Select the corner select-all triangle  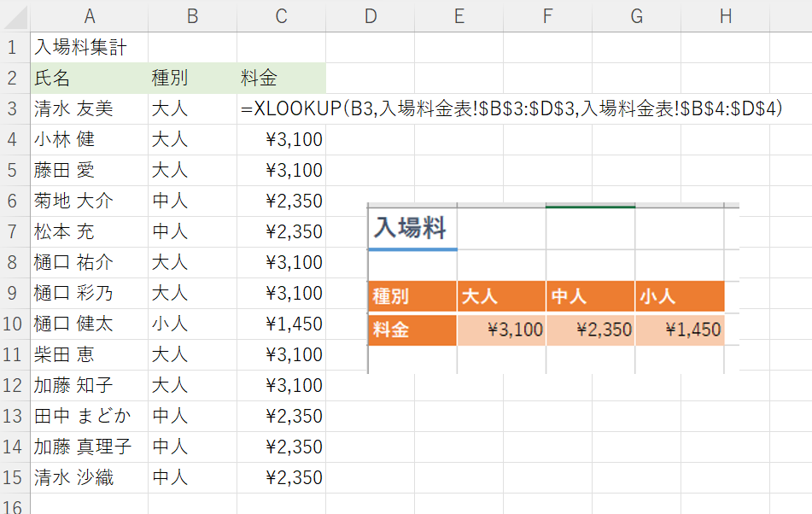pyautogui.click(x=15, y=16)
